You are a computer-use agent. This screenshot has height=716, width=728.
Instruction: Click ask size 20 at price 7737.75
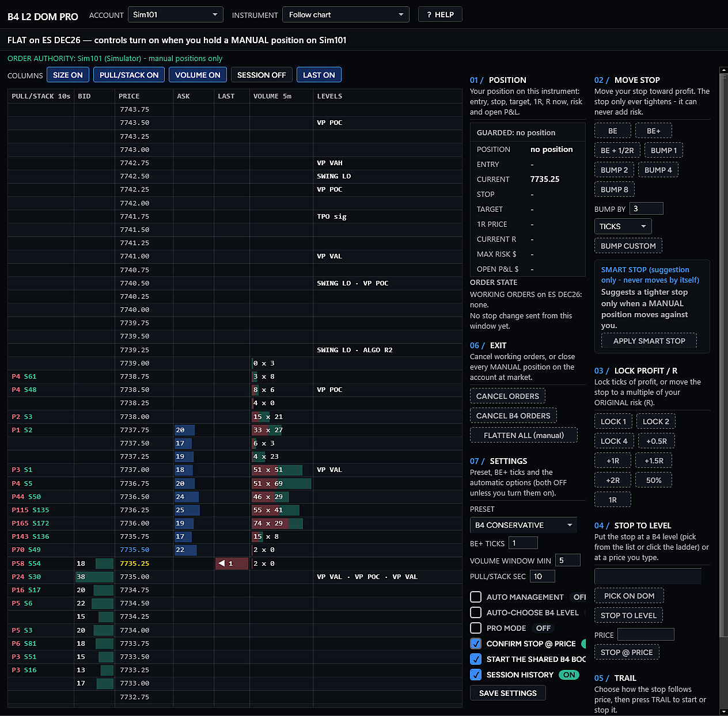click(x=184, y=430)
